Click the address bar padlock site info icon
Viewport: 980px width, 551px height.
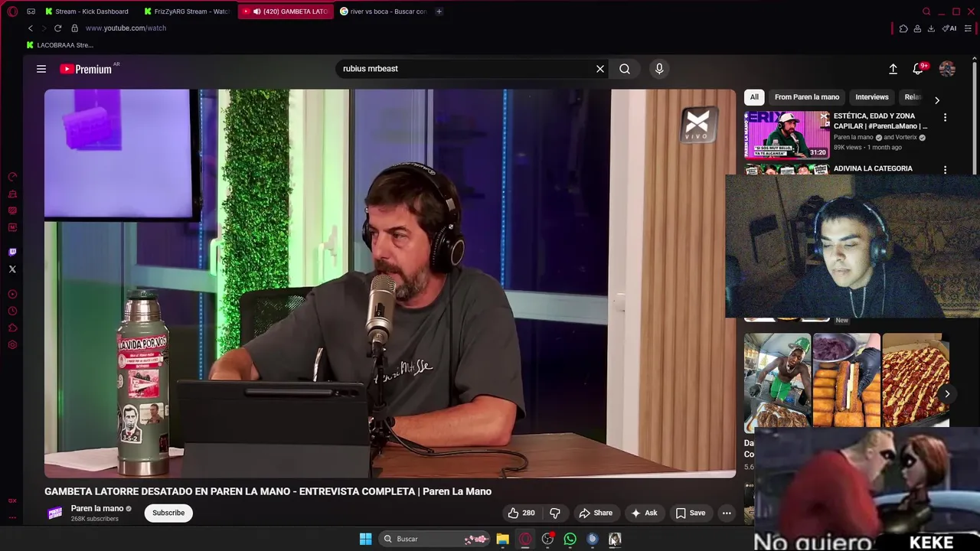coord(74,28)
